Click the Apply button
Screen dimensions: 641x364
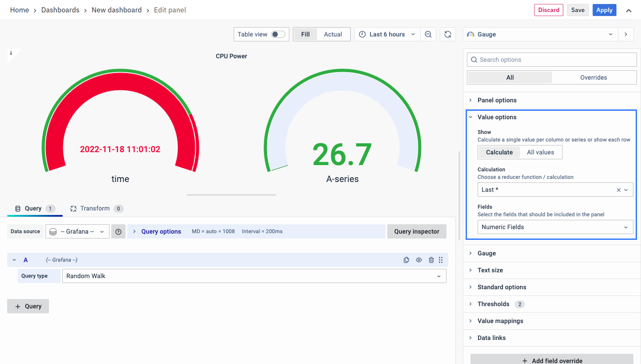pyautogui.click(x=604, y=10)
